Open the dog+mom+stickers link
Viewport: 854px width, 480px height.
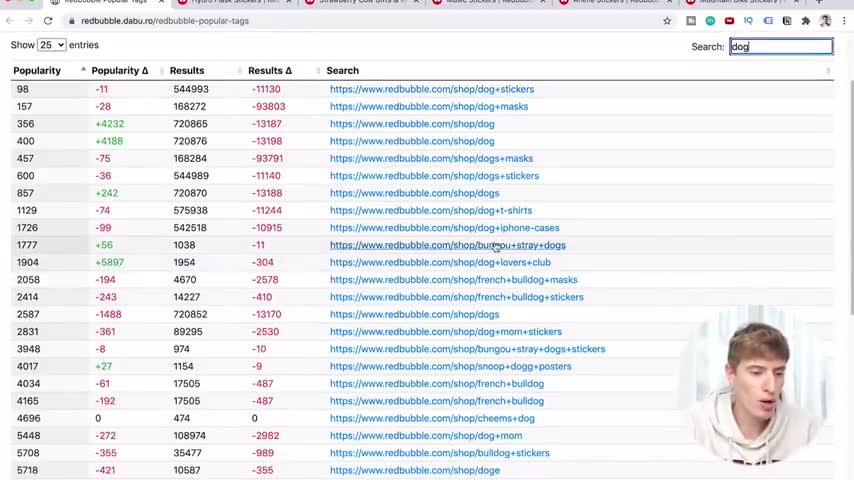tap(446, 331)
